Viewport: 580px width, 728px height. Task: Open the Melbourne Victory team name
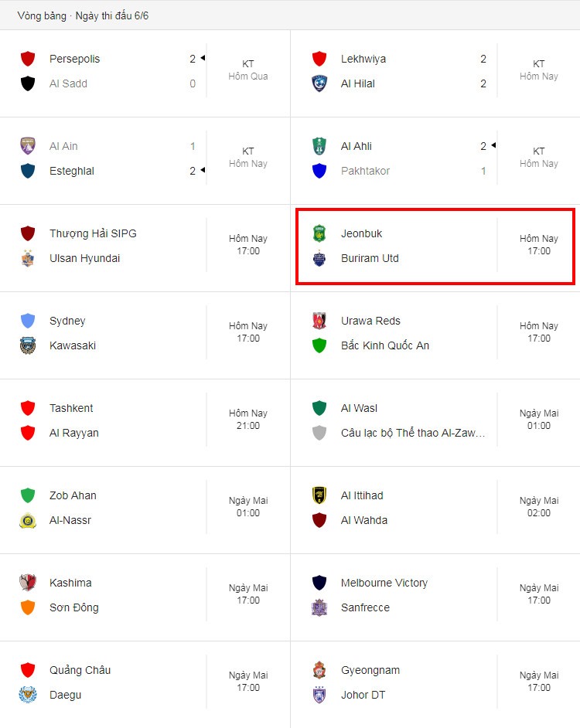coord(384,583)
